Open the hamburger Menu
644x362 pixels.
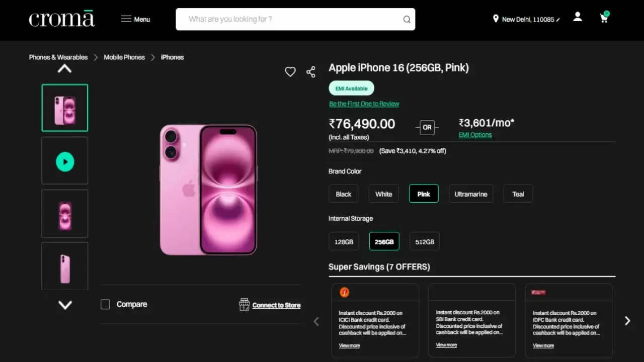[x=134, y=19]
